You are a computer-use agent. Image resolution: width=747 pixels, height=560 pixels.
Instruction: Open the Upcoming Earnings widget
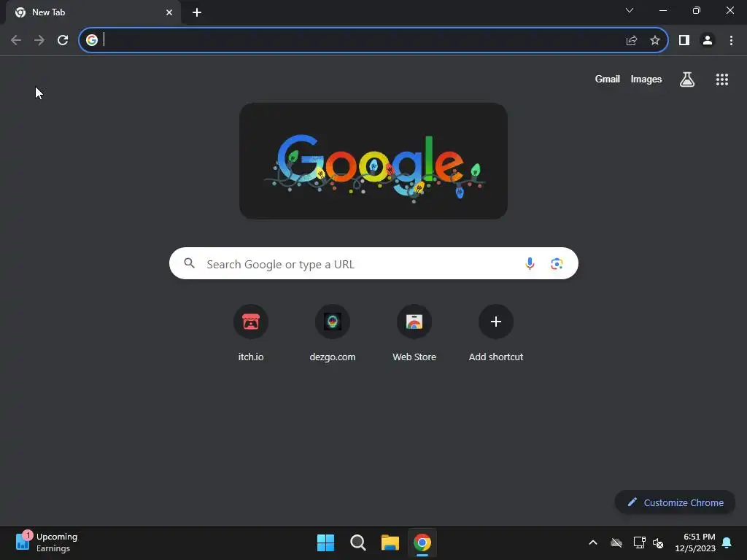tap(46, 542)
